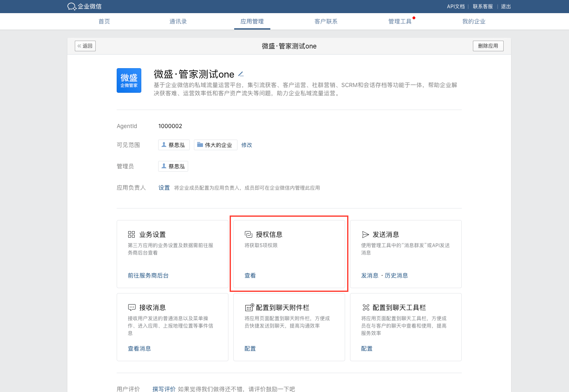Open the 首页 tab
This screenshot has height=392, width=569.
[104, 21]
